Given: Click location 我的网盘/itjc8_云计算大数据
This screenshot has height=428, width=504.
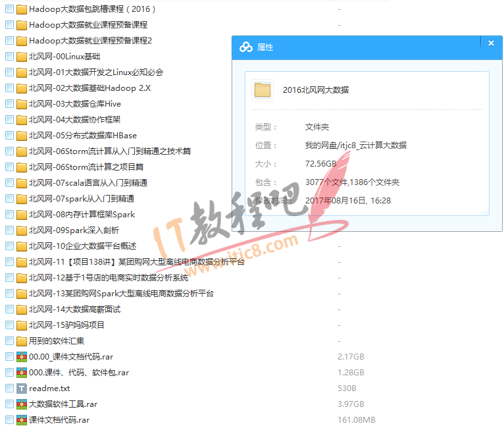Looking at the screenshot, I should [x=356, y=146].
